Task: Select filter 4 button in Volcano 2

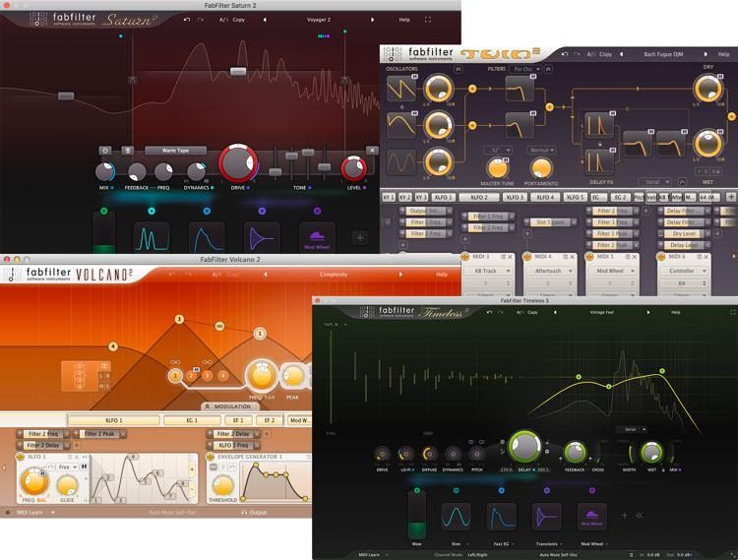Action: click(223, 376)
